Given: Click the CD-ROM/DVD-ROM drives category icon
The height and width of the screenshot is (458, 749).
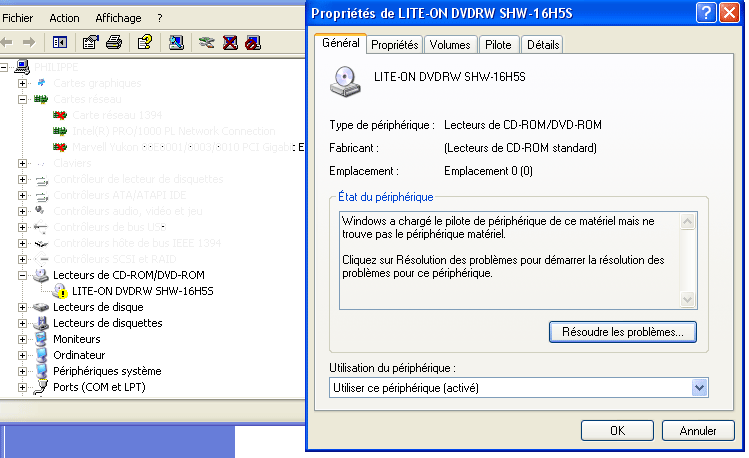Looking at the screenshot, I should pyautogui.click(x=41, y=275).
